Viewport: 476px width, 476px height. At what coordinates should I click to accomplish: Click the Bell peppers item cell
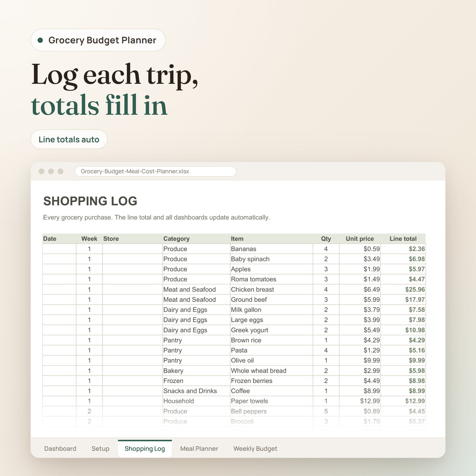tap(271, 411)
